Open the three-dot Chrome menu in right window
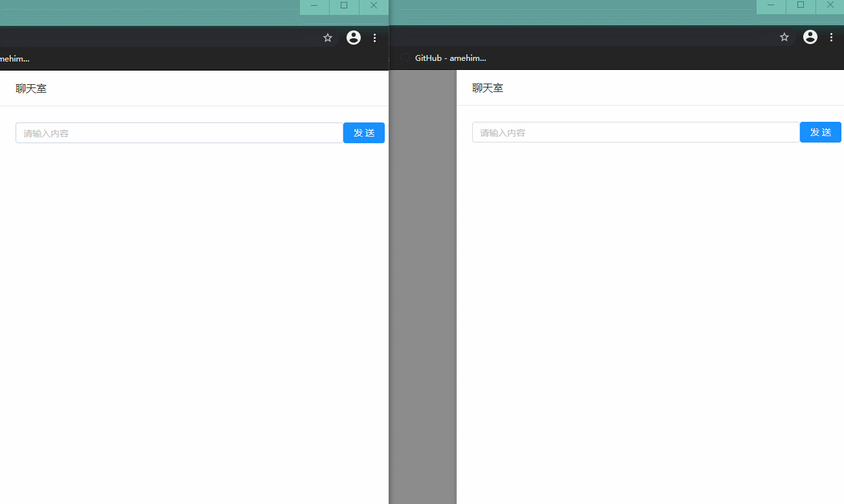 [x=832, y=38]
